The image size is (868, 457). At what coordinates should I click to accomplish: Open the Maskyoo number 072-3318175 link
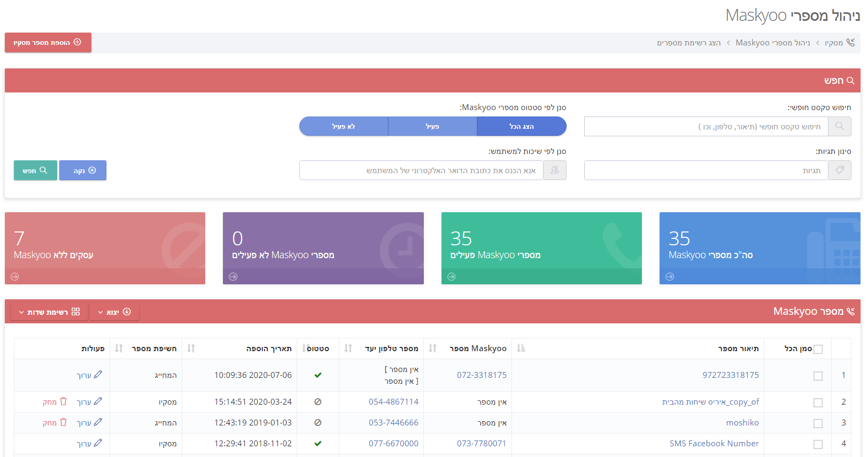482,375
